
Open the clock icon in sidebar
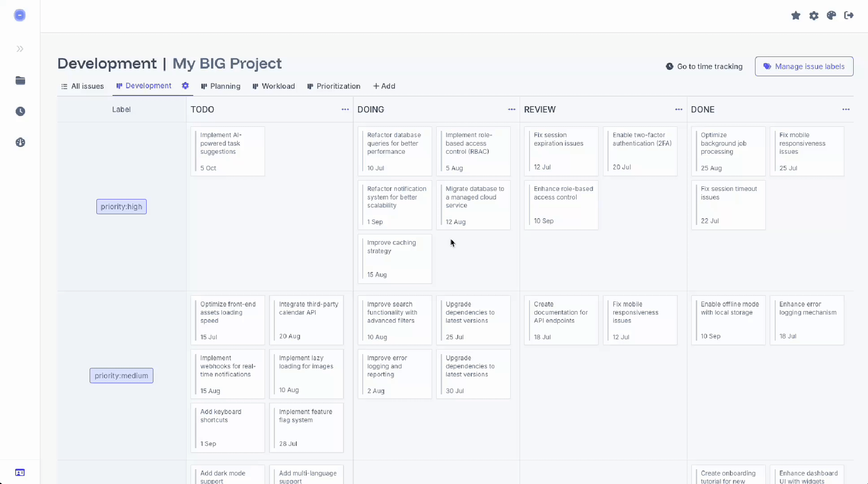(20, 112)
